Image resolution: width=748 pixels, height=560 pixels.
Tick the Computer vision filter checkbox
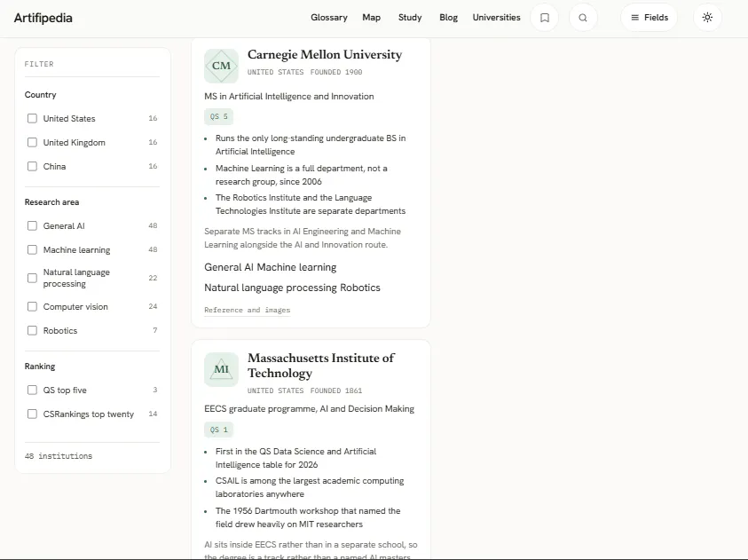pos(32,306)
